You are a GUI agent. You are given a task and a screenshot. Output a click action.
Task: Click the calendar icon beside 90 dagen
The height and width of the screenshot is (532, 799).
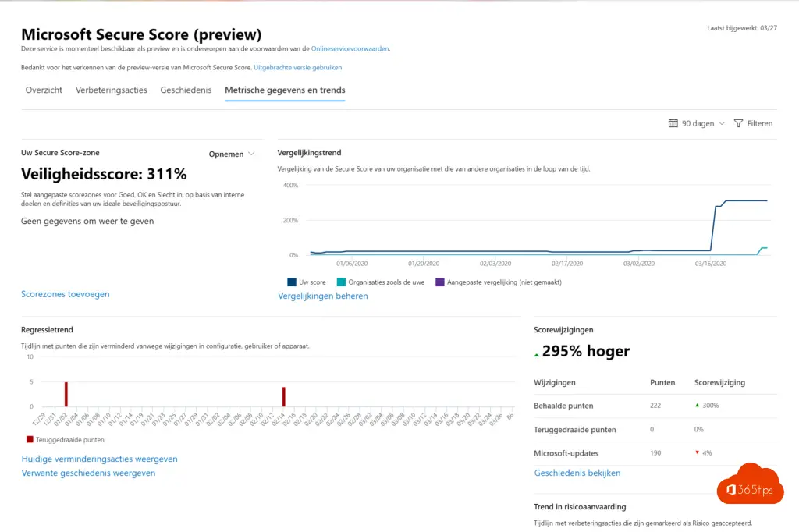pos(673,123)
